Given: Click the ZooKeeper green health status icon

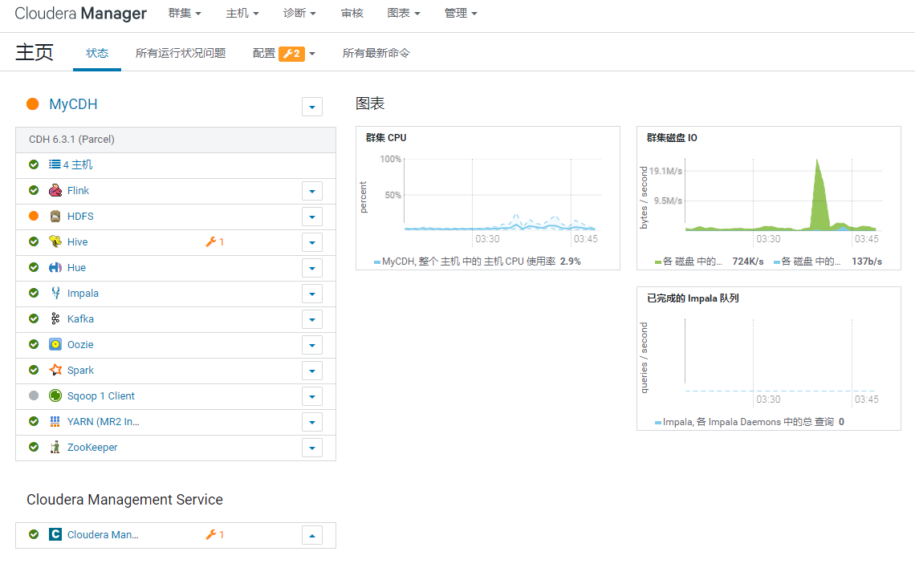Looking at the screenshot, I should tap(34, 447).
